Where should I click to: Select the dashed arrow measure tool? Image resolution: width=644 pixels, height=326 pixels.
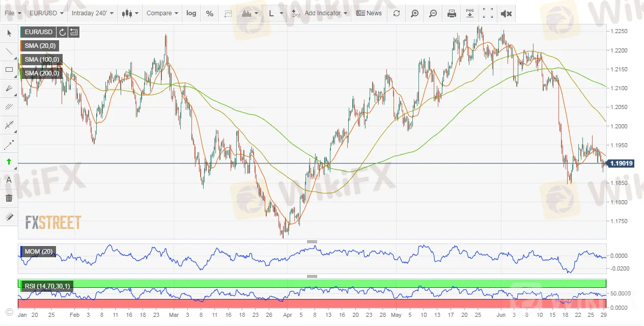[9, 145]
